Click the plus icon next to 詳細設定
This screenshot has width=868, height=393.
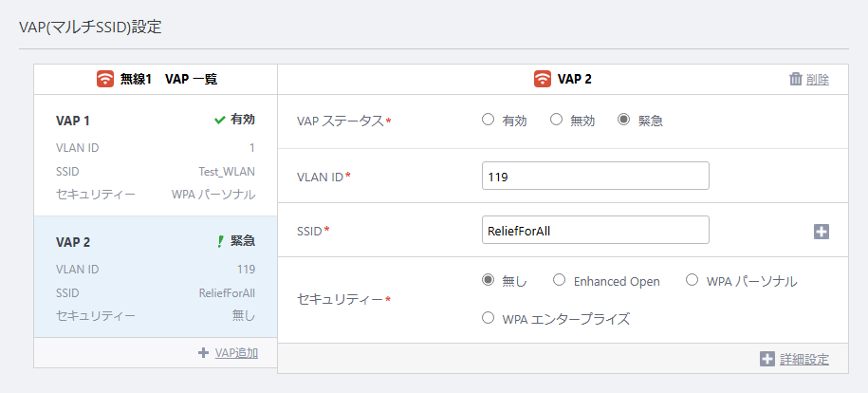coord(767,359)
